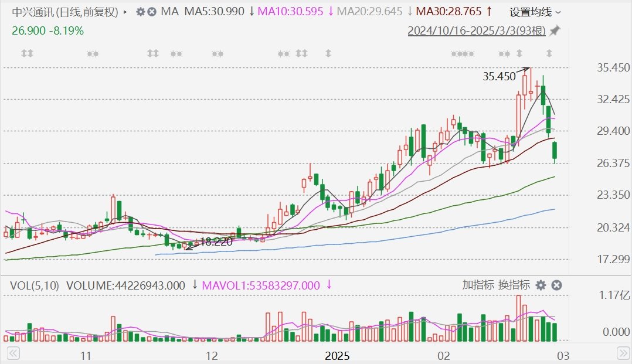Open the VOL panel settings gear
632x364 pixels.
point(541,285)
